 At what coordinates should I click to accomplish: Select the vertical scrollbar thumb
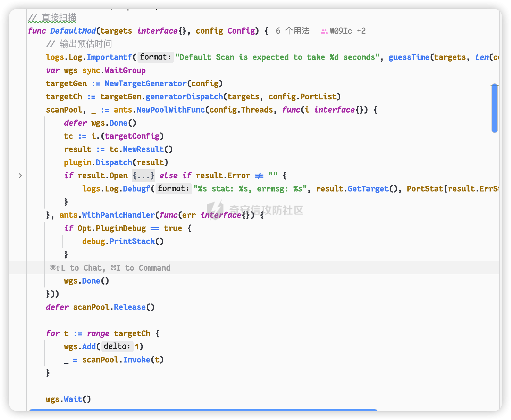click(495, 108)
